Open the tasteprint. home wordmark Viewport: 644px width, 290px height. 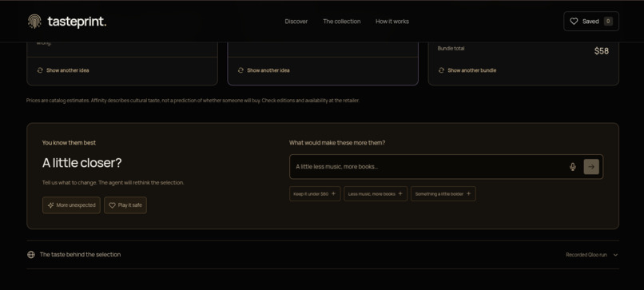coord(77,22)
